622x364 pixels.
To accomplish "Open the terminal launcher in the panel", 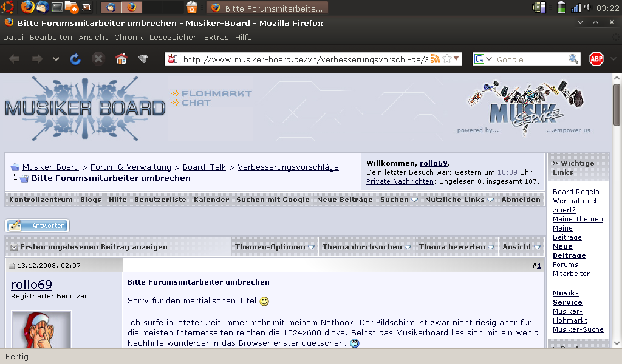I will pyautogui.click(x=56, y=7).
